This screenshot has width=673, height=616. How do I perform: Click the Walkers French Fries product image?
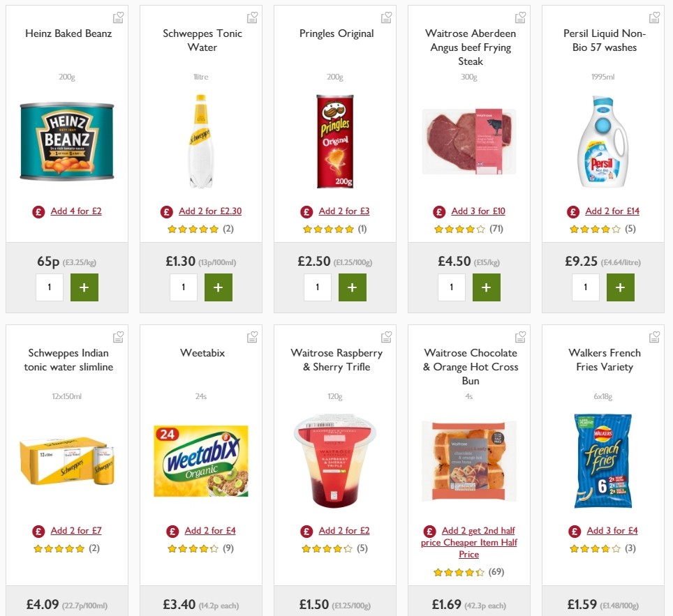602,461
